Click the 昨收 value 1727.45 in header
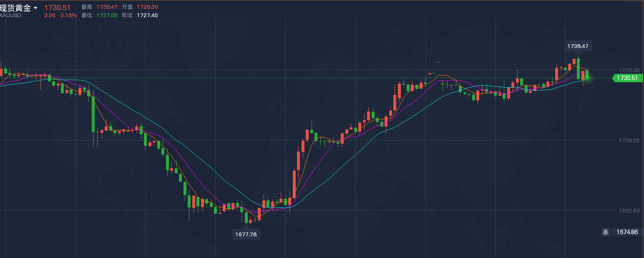This screenshot has width=644, height=258. [148, 15]
